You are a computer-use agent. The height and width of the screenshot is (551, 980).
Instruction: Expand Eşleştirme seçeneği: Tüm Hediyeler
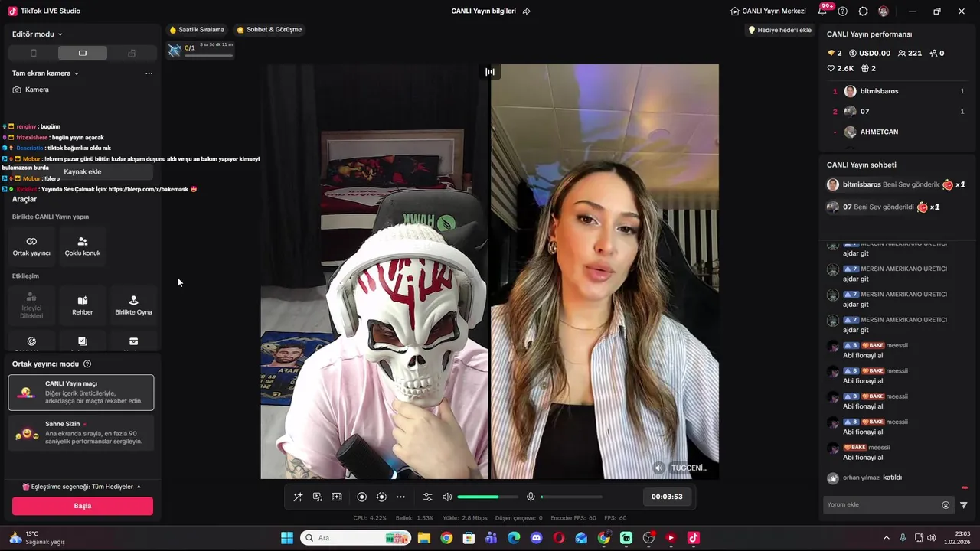[82, 487]
